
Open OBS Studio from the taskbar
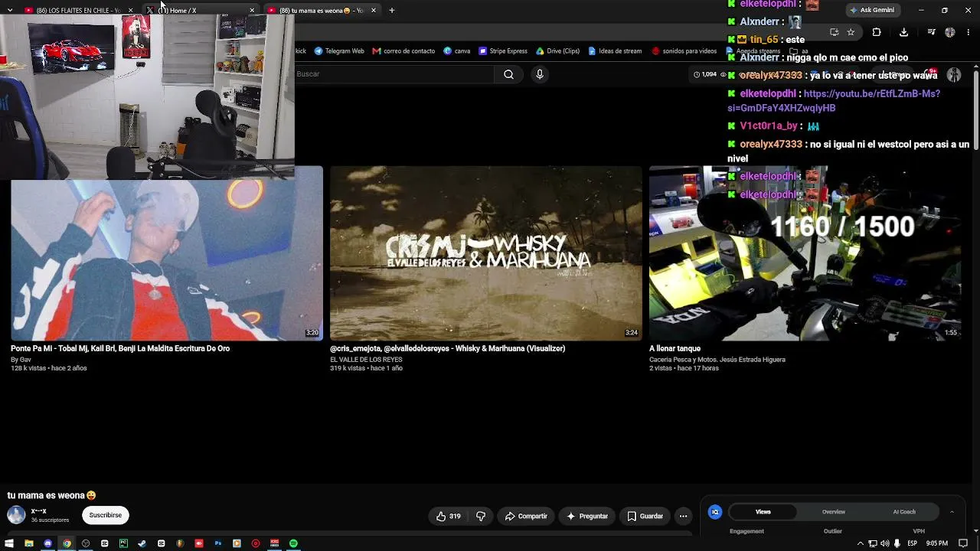86,543
